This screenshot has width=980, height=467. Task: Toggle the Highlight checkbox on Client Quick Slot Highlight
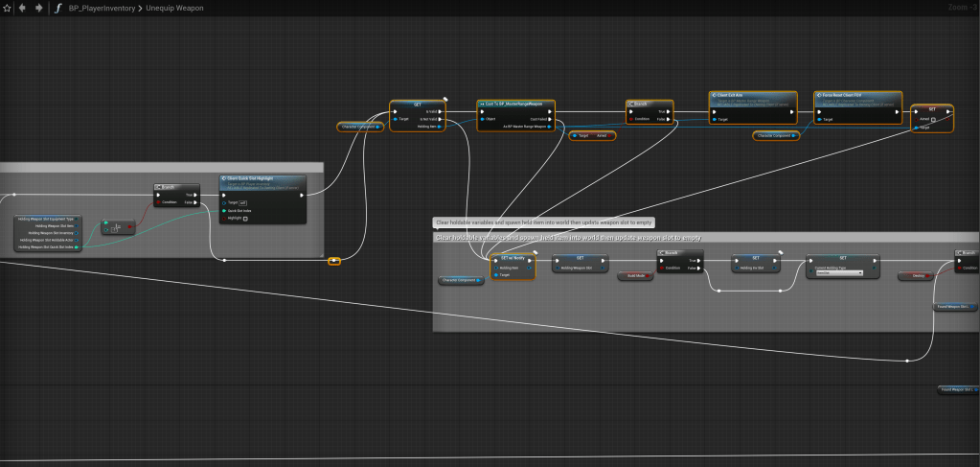coord(245,218)
